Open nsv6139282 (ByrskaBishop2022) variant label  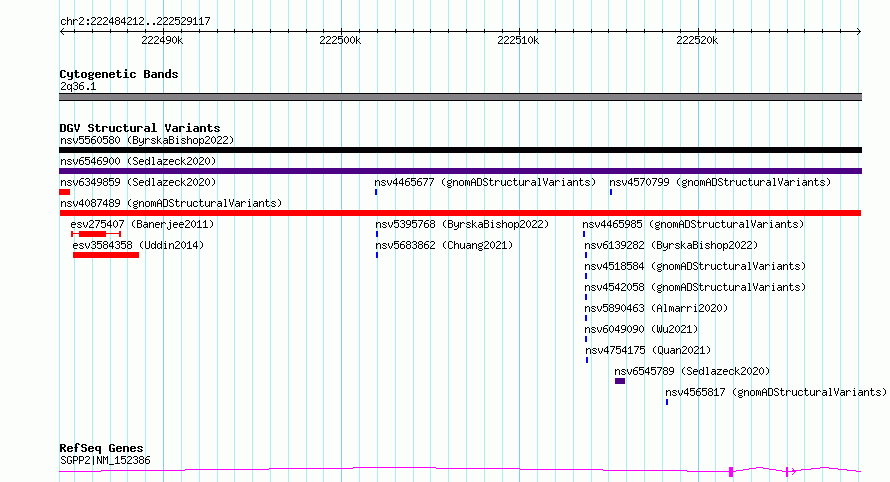point(671,245)
